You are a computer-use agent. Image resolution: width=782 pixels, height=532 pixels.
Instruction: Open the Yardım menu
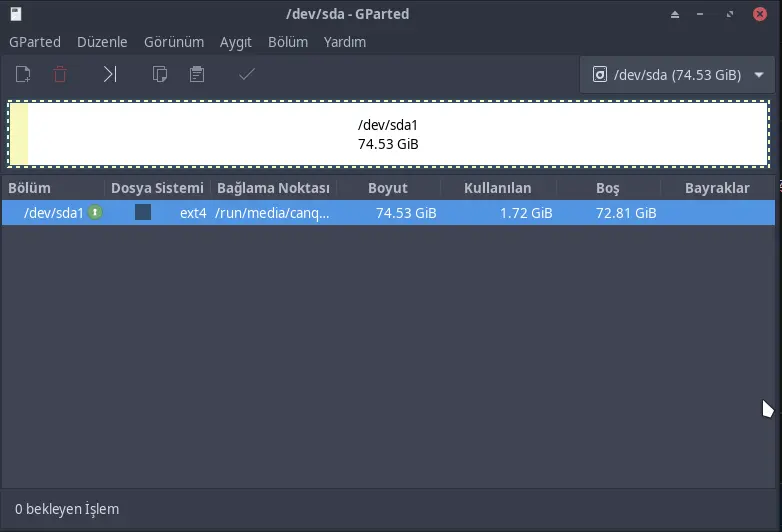(x=345, y=42)
